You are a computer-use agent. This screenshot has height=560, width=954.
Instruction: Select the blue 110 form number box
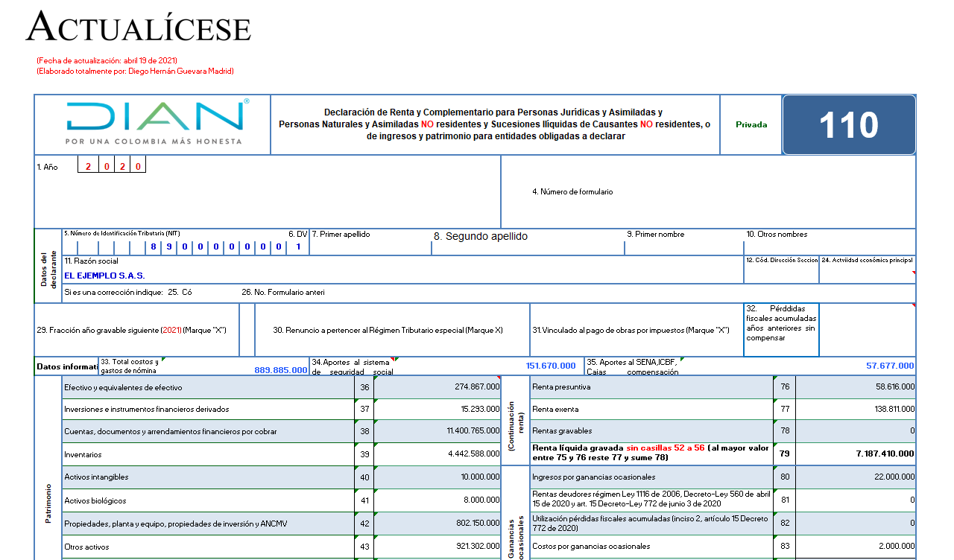(x=849, y=125)
